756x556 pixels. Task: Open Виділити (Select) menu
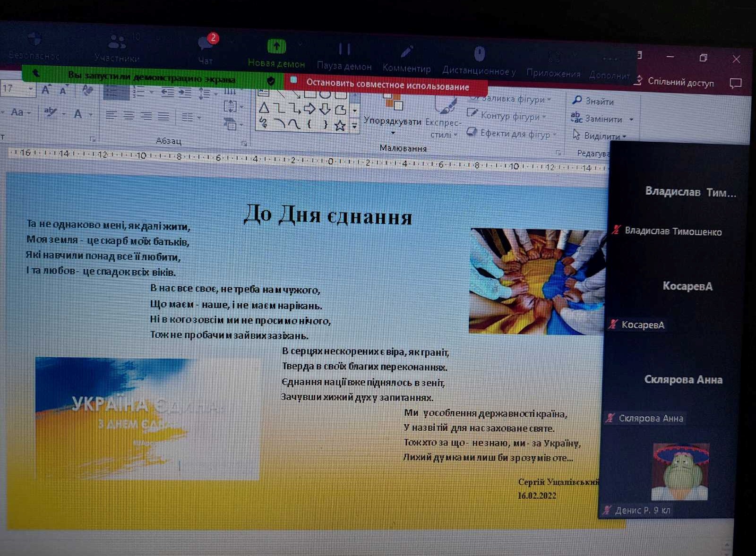(599, 136)
